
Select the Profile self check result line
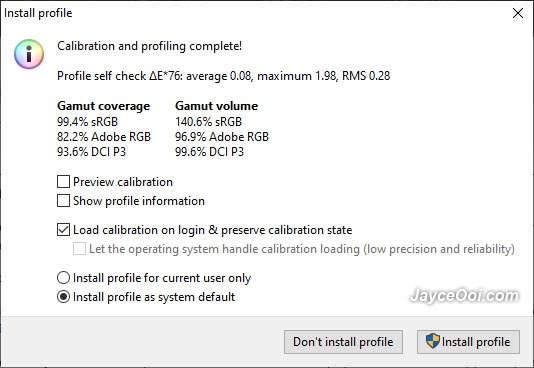point(223,76)
